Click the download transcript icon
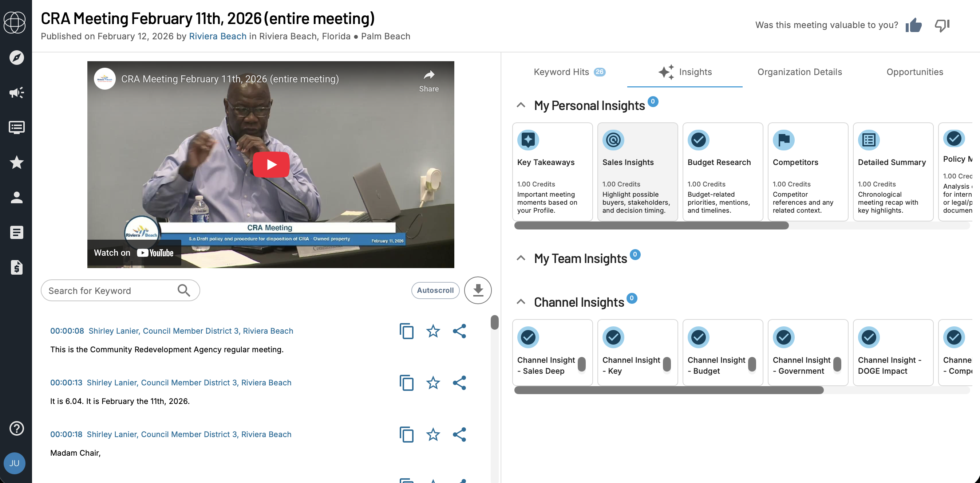This screenshot has height=483, width=980. [478, 290]
